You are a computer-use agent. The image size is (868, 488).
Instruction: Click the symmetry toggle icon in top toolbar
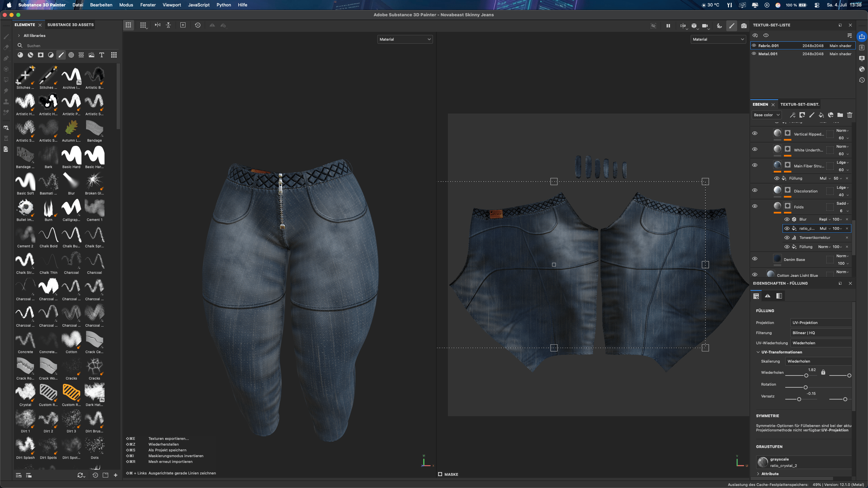tap(158, 25)
